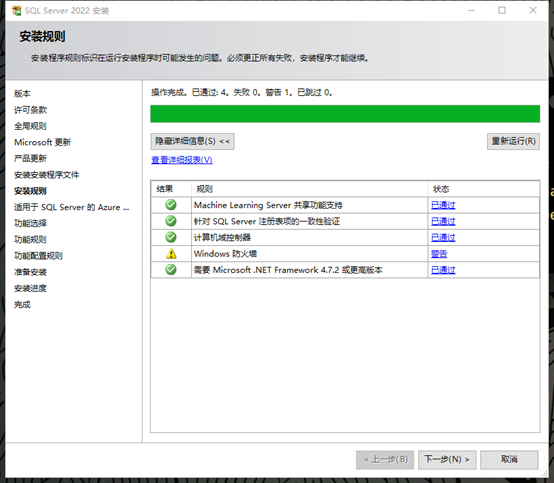This screenshot has height=483, width=554.
Task: Click the 规则 column header
Action: click(310, 189)
